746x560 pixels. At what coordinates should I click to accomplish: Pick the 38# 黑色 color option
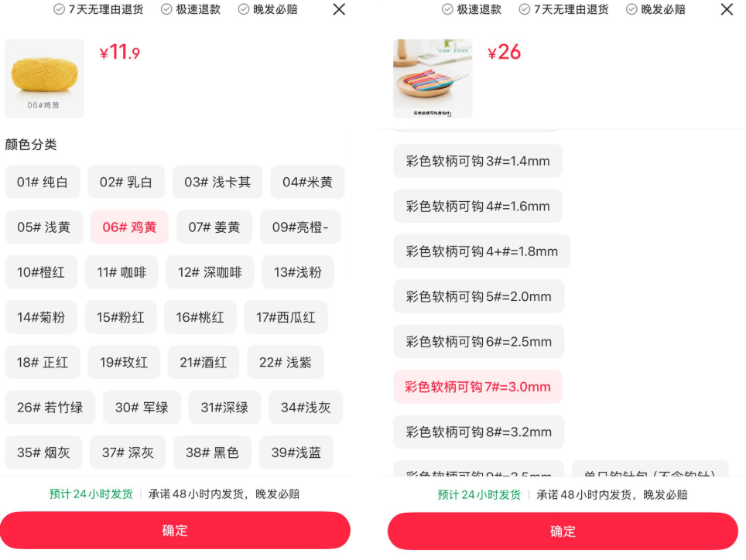point(212,452)
